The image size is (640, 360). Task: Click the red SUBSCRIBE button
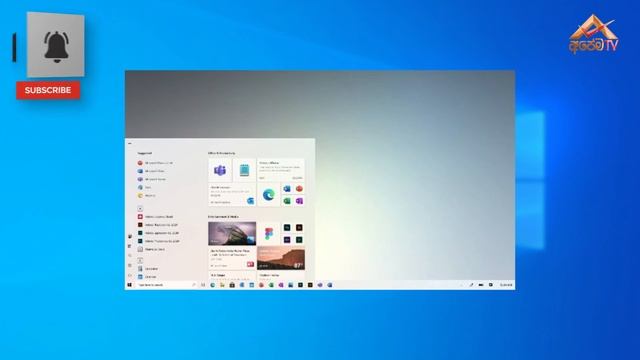(48, 90)
